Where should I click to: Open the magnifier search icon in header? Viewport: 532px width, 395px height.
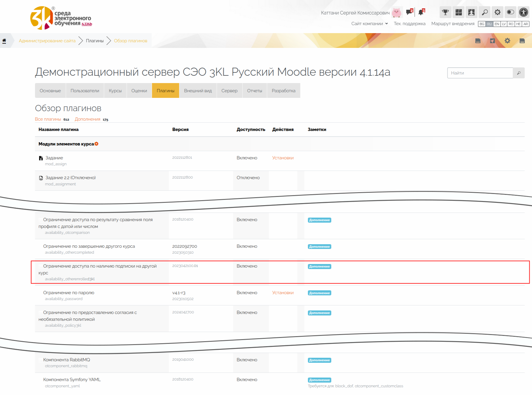pos(485,12)
